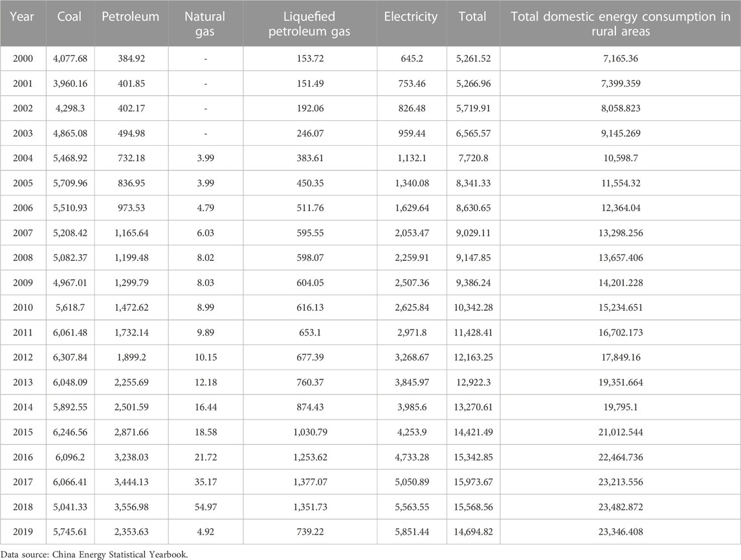Click the natural gas value 54.97
The width and height of the screenshot is (741, 560).
pos(205,506)
